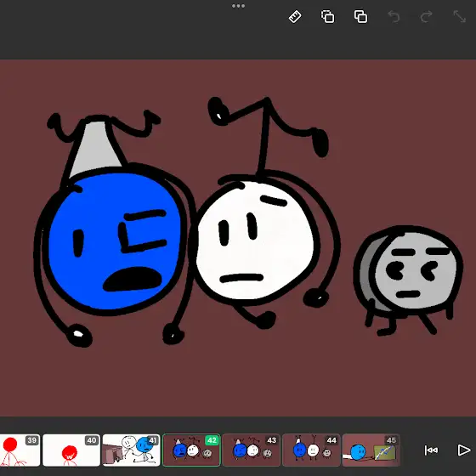Undo the last stroke
The height and width of the screenshot is (476, 476).
point(394,17)
